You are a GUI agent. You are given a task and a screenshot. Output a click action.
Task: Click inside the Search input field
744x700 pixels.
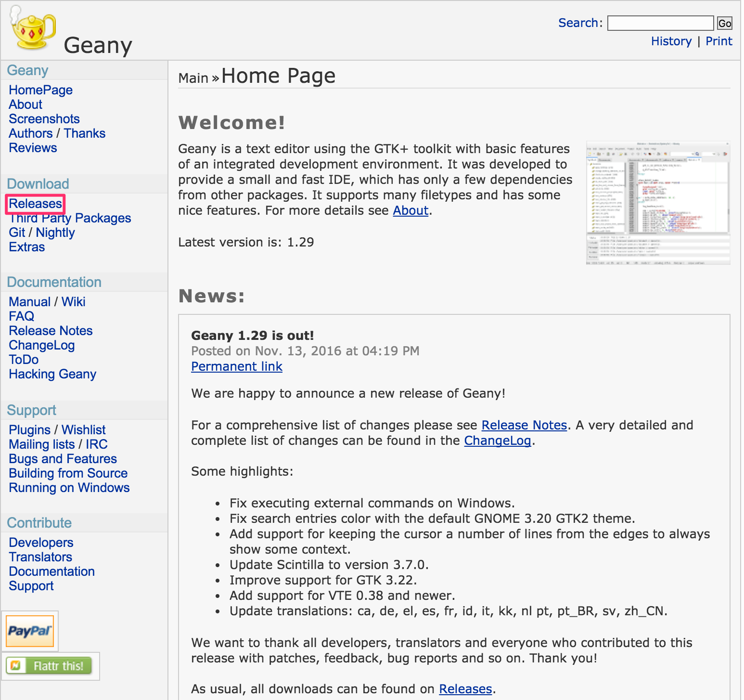pyautogui.click(x=660, y=23)
